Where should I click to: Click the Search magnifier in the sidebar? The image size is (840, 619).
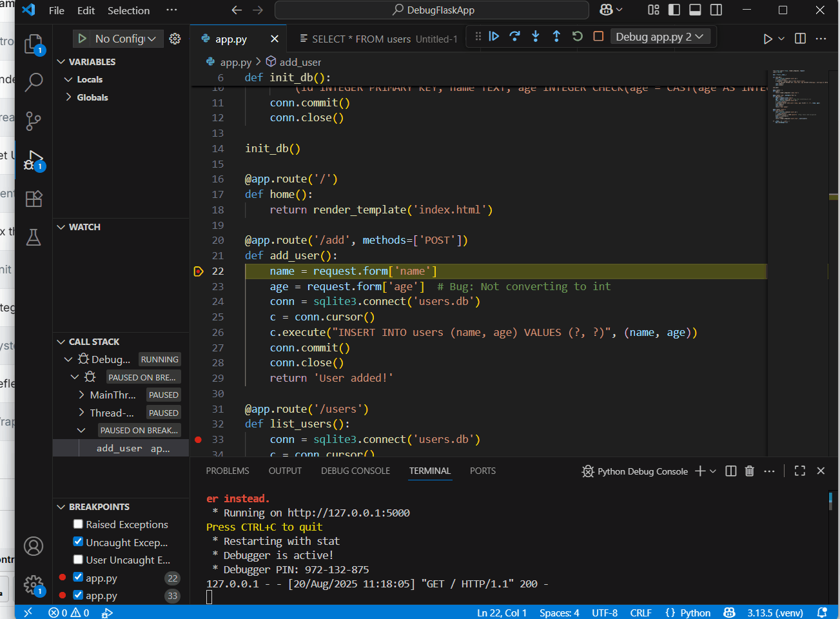coord(33,83)
